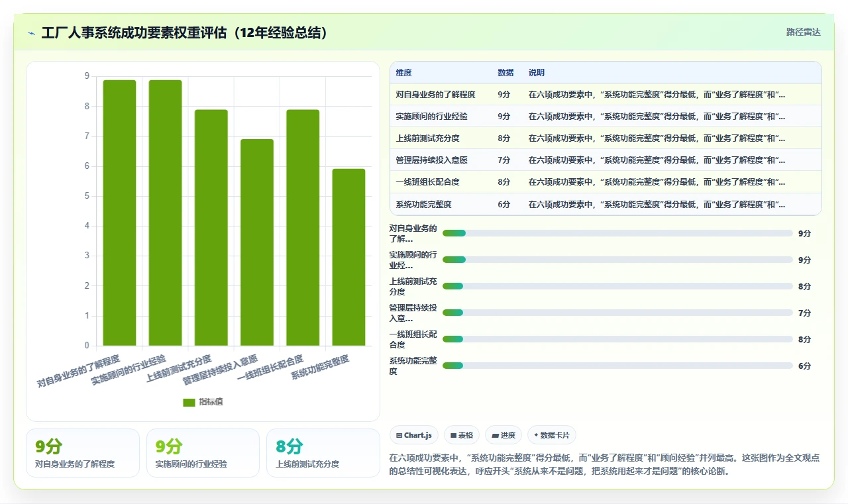This screenshot has height=504, width=848.
Task: Click the 数据 column header
Action: [x=505, y=73]
